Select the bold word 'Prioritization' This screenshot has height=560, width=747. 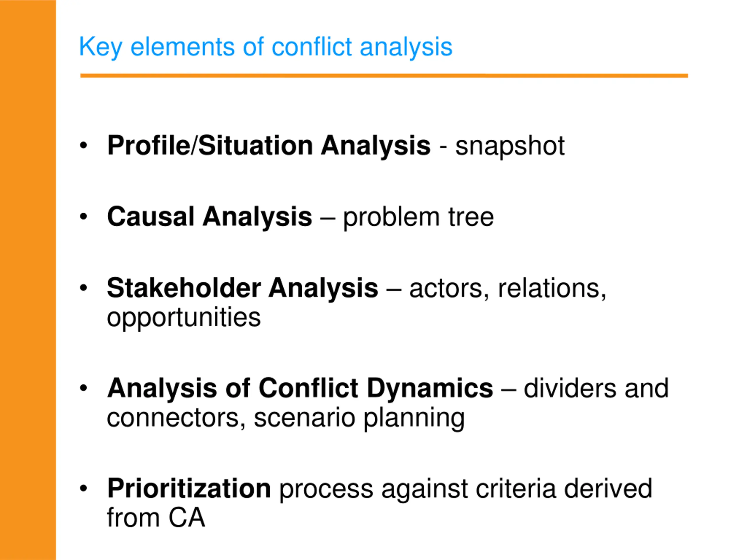click(189, 489)
